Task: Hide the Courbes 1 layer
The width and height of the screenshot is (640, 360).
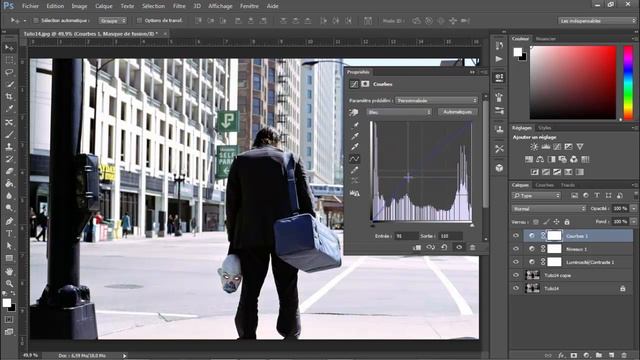Action: tap(516, 236)
